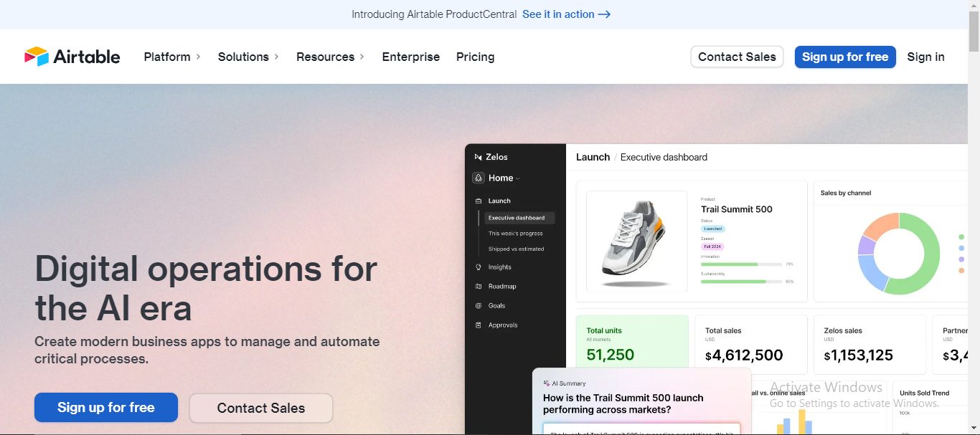
Task: Click "Executive dashboard" in the breadcrumb header
Action: coord(664,157)
